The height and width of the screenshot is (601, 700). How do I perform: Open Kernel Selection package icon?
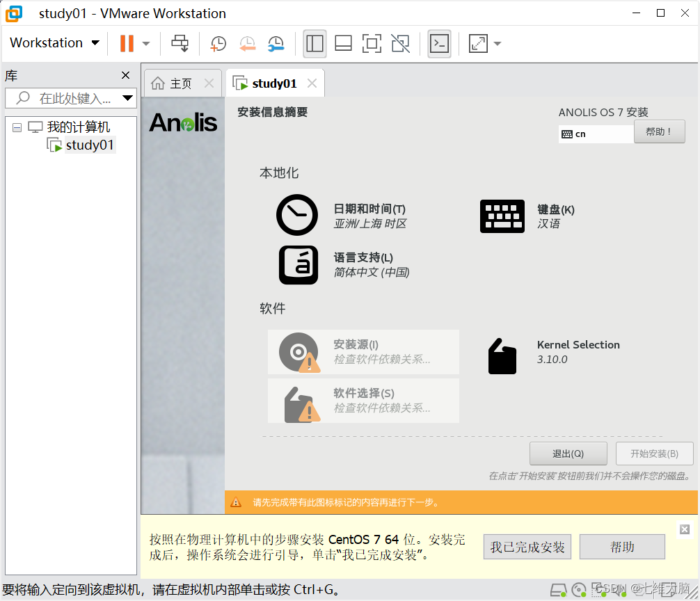(x=502, y=355)
